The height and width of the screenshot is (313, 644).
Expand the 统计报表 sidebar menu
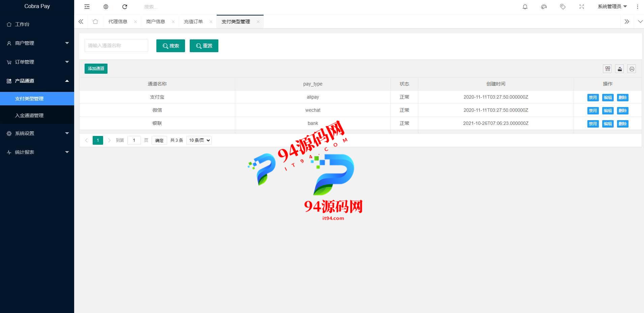tap(37, 152)
